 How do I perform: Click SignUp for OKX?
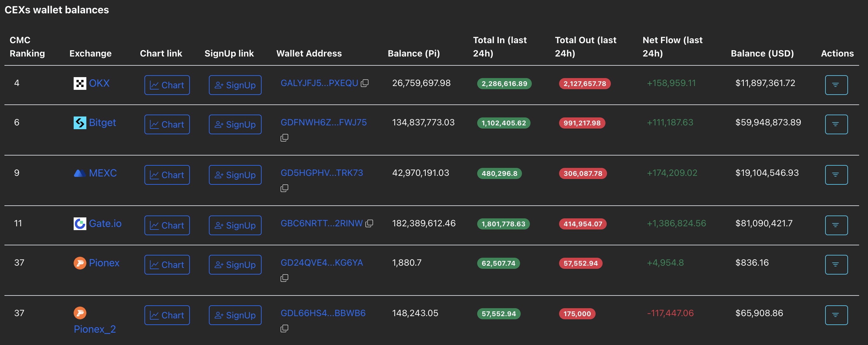coord(235,85)
